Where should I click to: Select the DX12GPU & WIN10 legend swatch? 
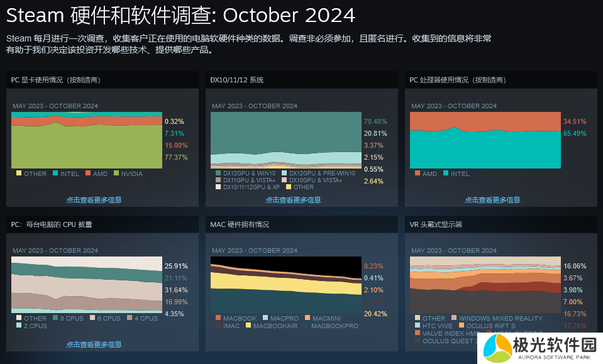pos(218,173)
